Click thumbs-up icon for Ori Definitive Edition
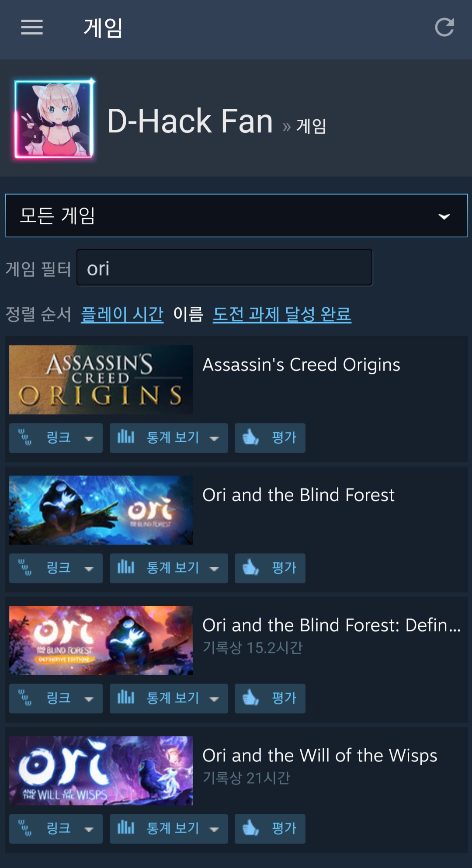The width and height of the screenshot is (472, 868). point(251,698)
